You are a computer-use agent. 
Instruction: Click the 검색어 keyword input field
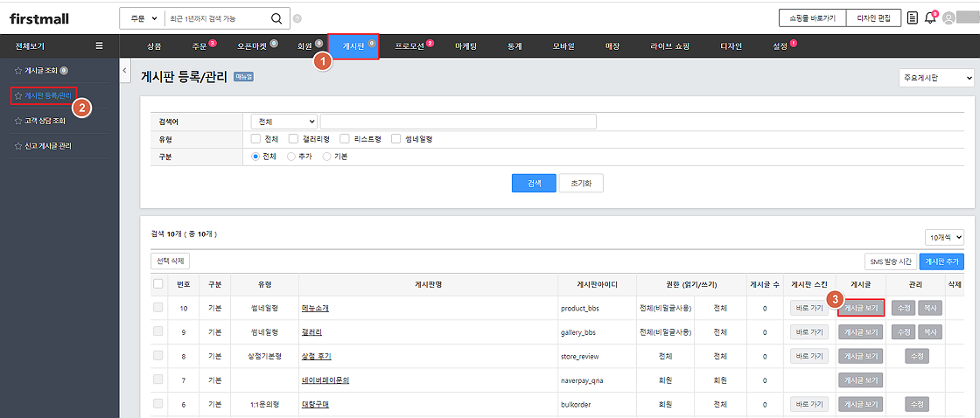(458, 121)
